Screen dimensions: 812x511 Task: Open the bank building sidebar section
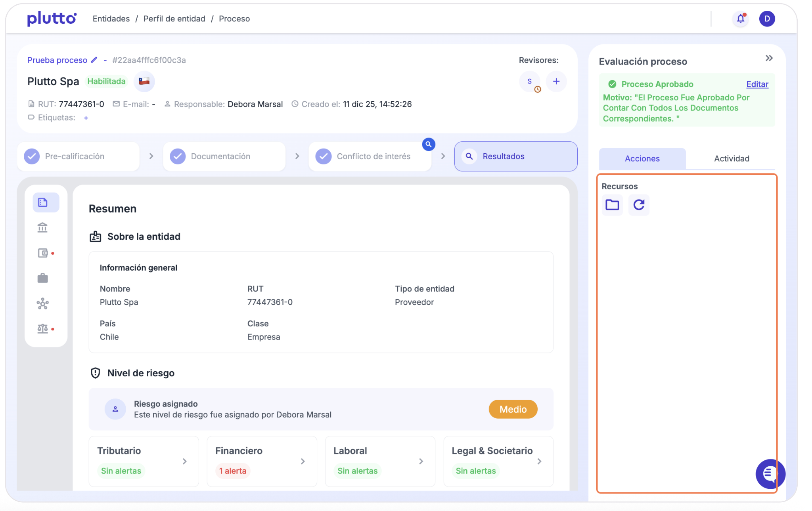(x=42, y=227)
